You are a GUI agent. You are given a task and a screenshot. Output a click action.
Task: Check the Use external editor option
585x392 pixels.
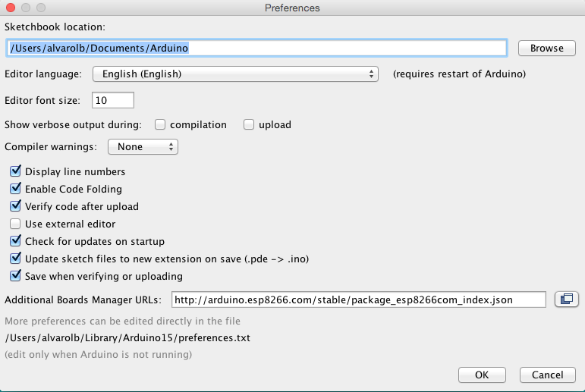[15, 224]
